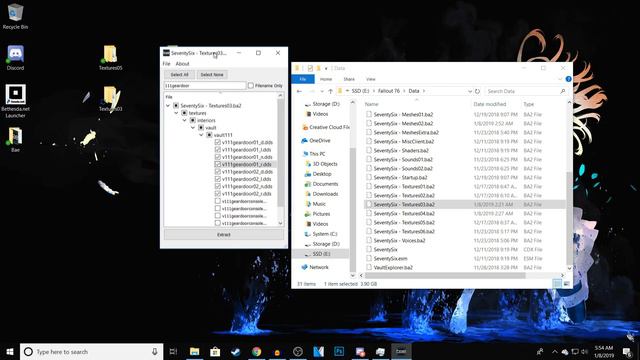Uncheck v111geardoor02_n.dds
This screenshot has height=360, width=640.
(x=218, y=186)
